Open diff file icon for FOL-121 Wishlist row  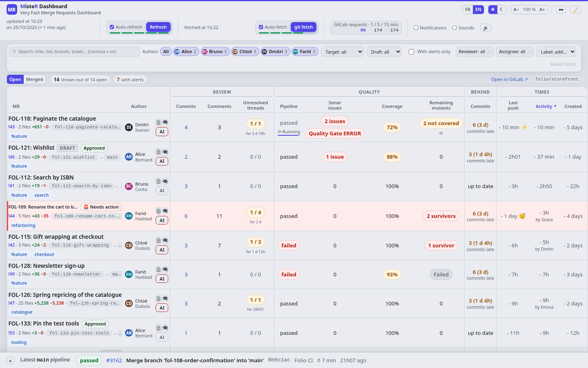158,152
